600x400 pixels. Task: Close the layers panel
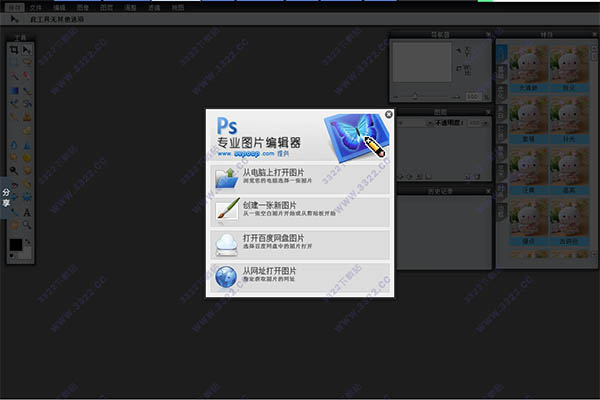(x=488, y=112)
